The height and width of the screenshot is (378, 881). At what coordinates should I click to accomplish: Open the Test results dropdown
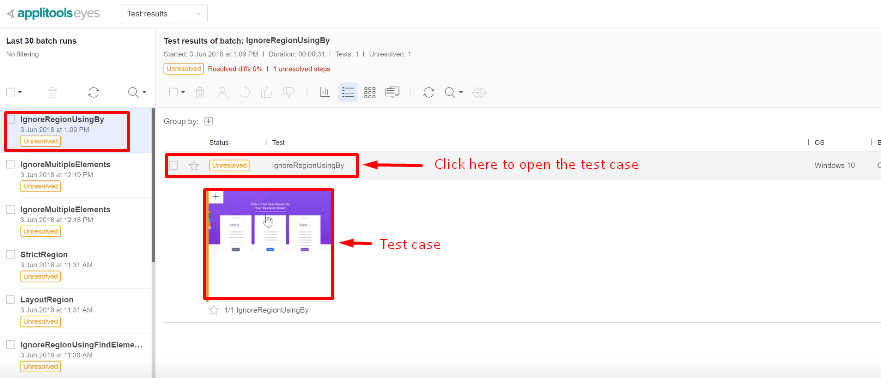coord(164,13)
